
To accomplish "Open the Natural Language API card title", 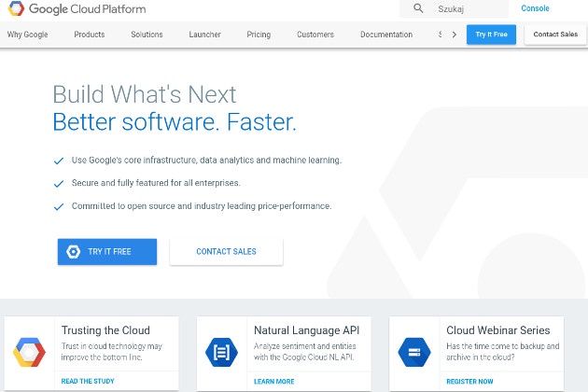I will (306, 330).
